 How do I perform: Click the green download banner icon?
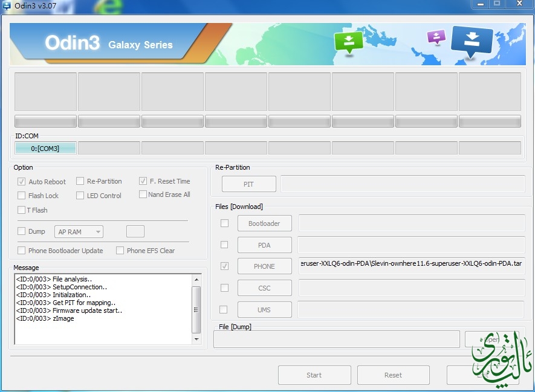coord(348,42)
